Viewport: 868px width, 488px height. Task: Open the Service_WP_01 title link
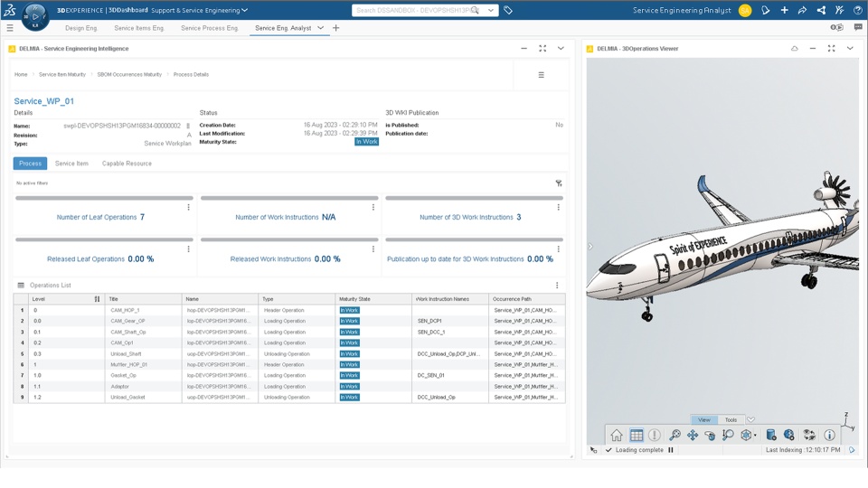(43, 101)
